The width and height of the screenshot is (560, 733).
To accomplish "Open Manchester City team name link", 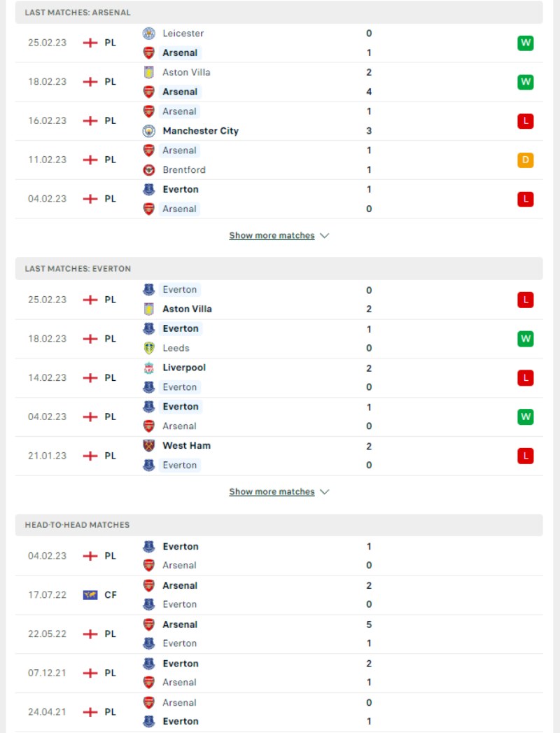I will pos(200,131).
